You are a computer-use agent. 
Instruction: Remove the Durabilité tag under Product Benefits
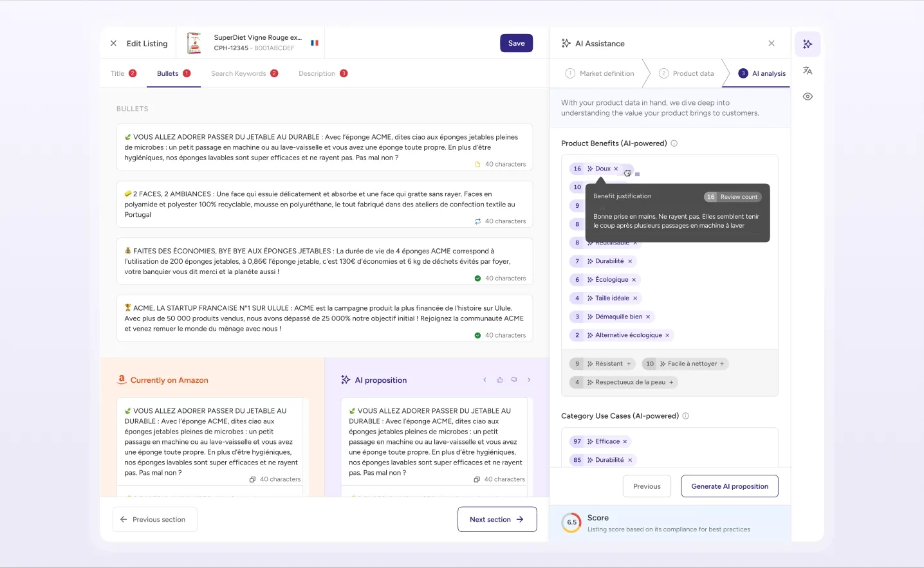tap(630, 261)
